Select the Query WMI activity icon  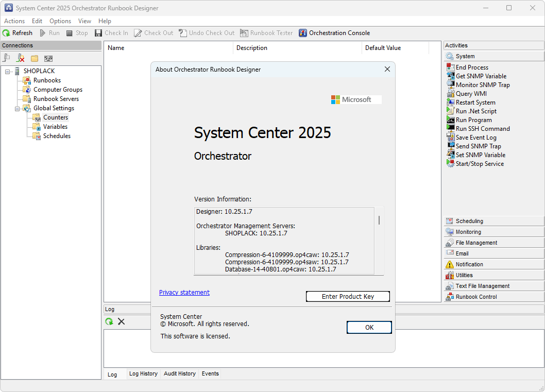click(x=450, y=93)
